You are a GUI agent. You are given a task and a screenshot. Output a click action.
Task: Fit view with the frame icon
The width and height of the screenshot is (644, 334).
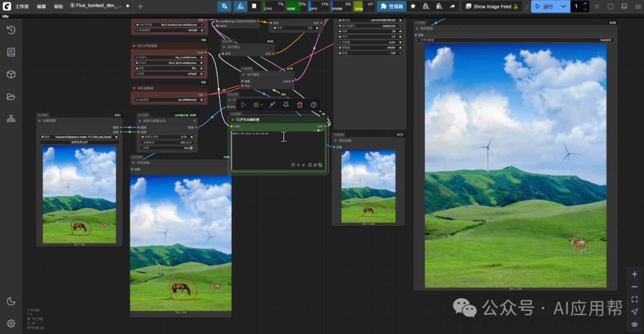pyautogui.click(x=634, y=299)
